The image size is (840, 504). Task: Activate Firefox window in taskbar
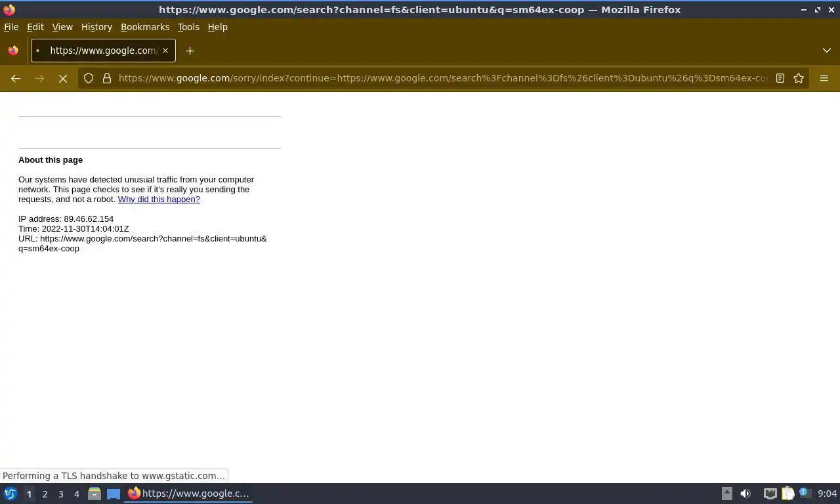[x=189, y=493]
